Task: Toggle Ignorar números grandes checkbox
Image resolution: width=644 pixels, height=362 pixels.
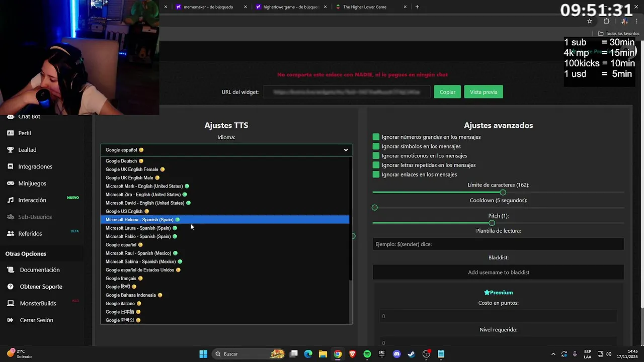Action: (x=376, y=137)
